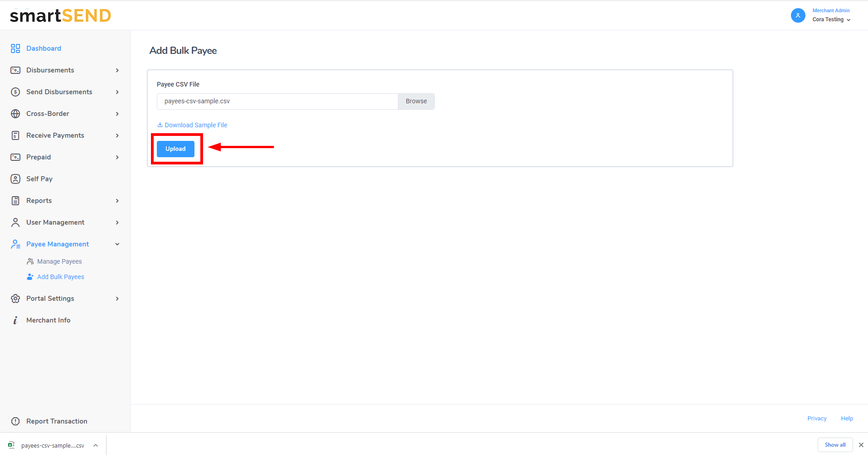Viewport: 868px width, 458px height.
Task: Click the Dashboard grid icon
Action: 15,48
